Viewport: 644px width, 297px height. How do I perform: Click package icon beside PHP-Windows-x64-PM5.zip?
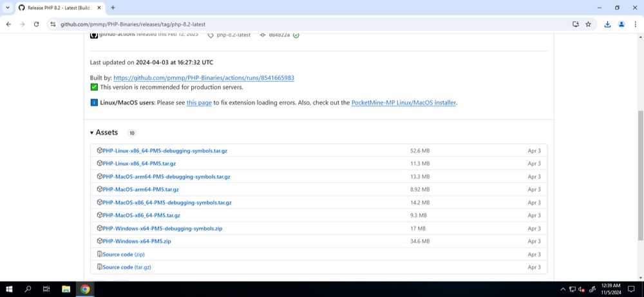click(99, 241)
